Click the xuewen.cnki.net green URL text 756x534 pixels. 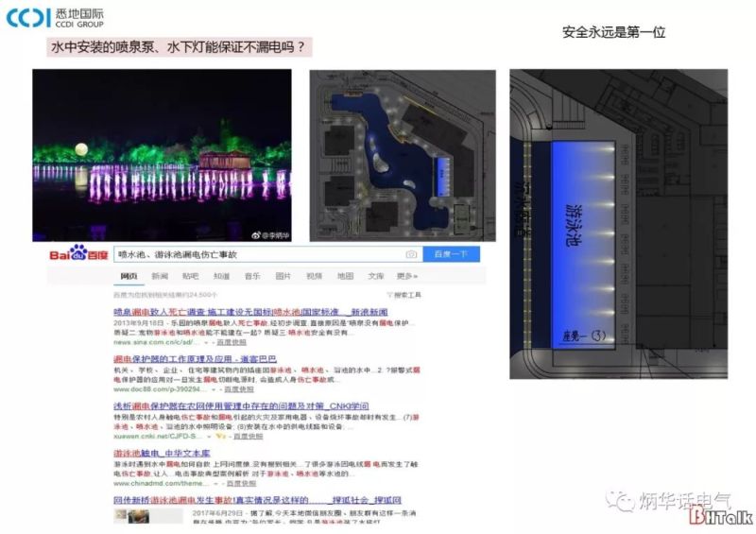(158, 436)
